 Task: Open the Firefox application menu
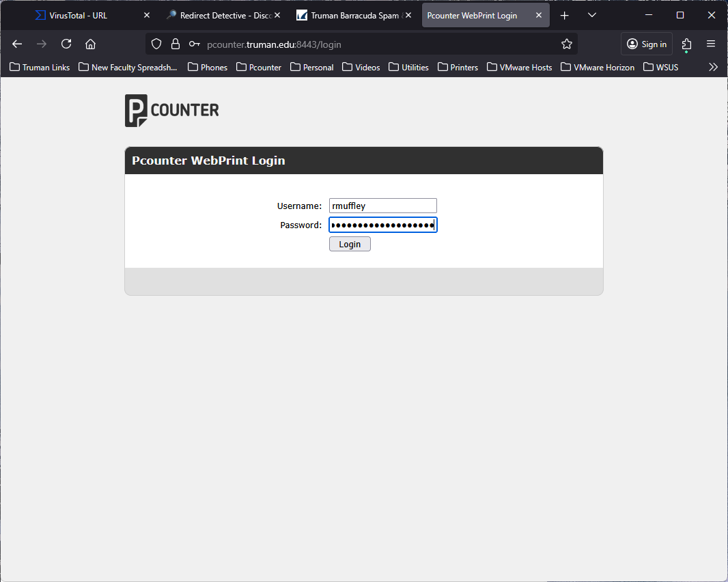711,44
